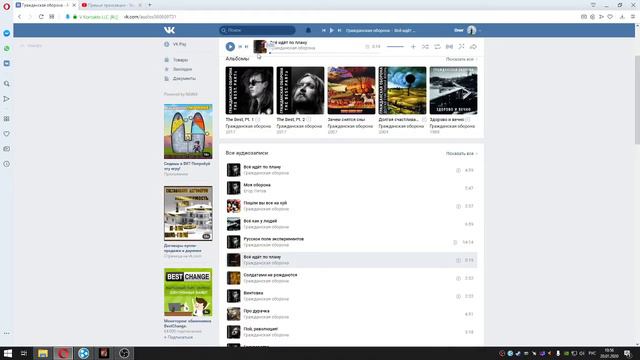Open a new tab with the plus button

pos(150,5)
